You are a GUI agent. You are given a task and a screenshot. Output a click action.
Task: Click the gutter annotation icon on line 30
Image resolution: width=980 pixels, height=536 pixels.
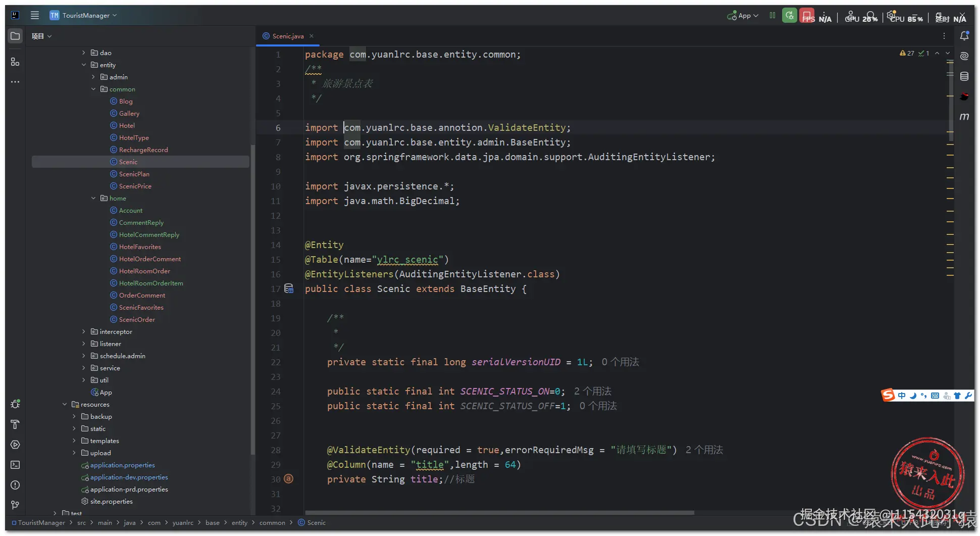coord(288,478)
